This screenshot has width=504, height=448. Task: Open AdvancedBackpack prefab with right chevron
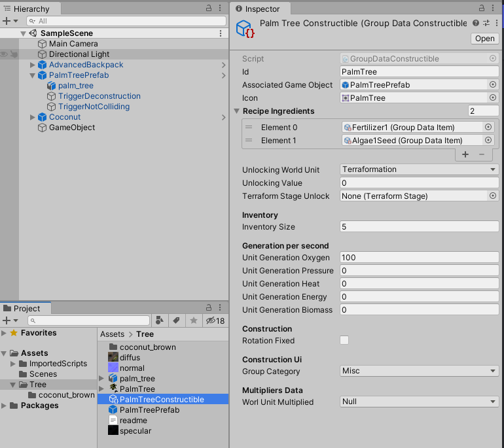(x=223, y=65)
